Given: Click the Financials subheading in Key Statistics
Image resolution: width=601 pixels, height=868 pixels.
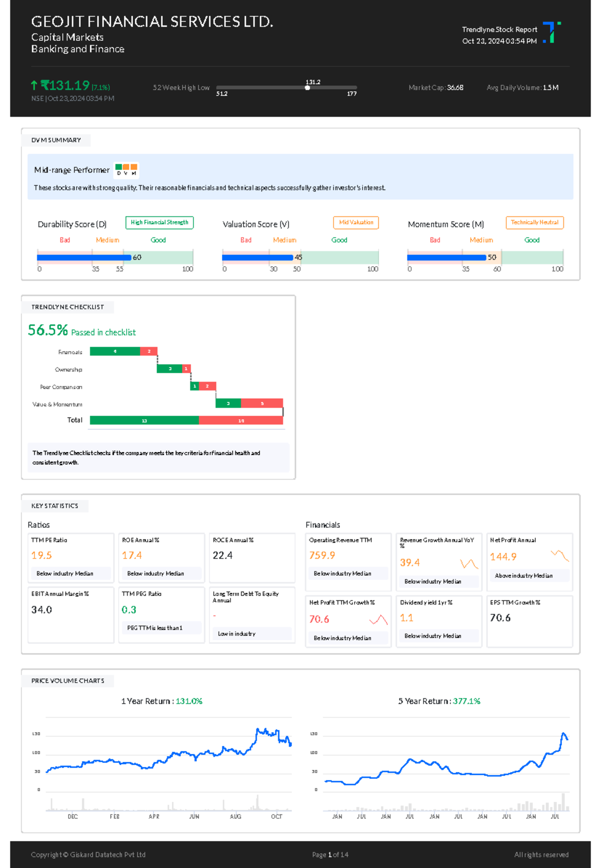Looking at the screenshot, I should click(323, 525).
